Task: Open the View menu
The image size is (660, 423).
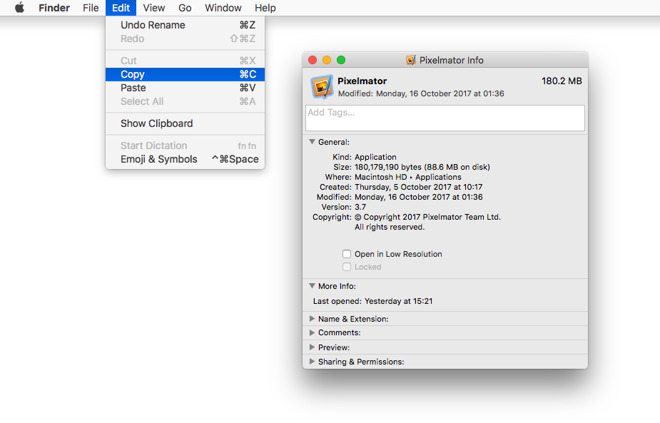Action: click(154, 8)
